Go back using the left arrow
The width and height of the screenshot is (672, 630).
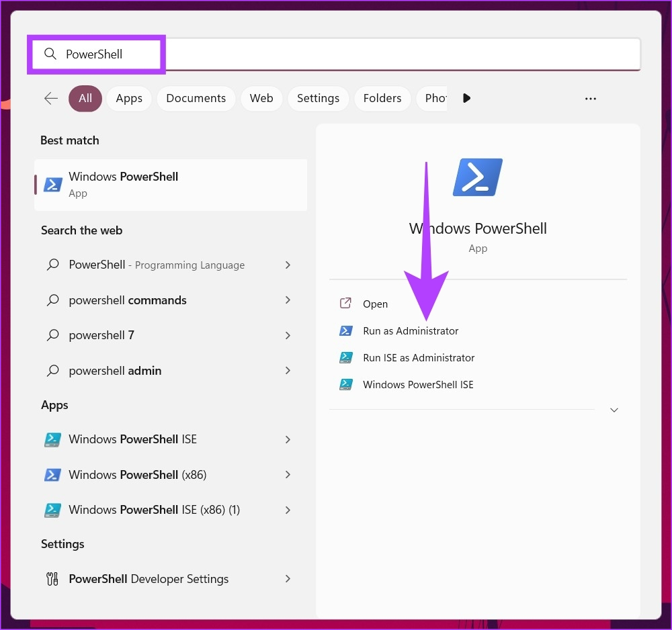pyautogui.click(x=51, y=99)
